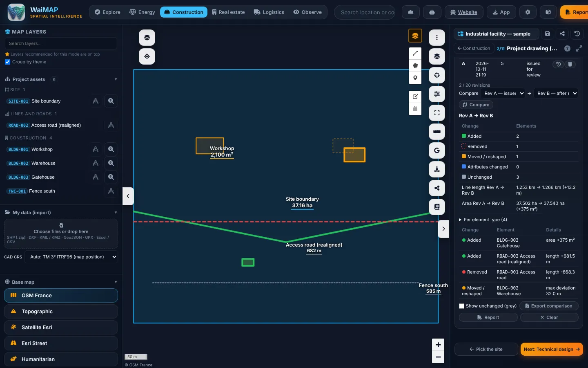Open the Website link
This screenshot has width=588, height=368.
pyautogui.click(x=464, y=12)
